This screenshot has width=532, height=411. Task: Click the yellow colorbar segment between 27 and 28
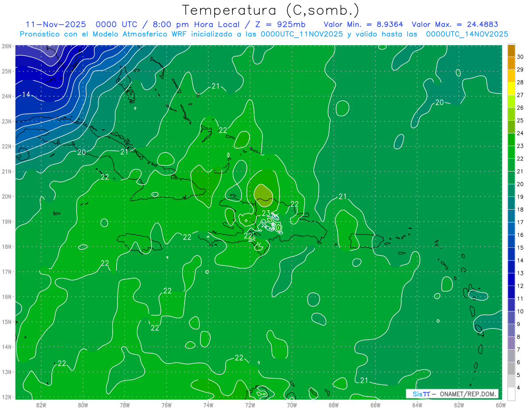tap(511, 89)
